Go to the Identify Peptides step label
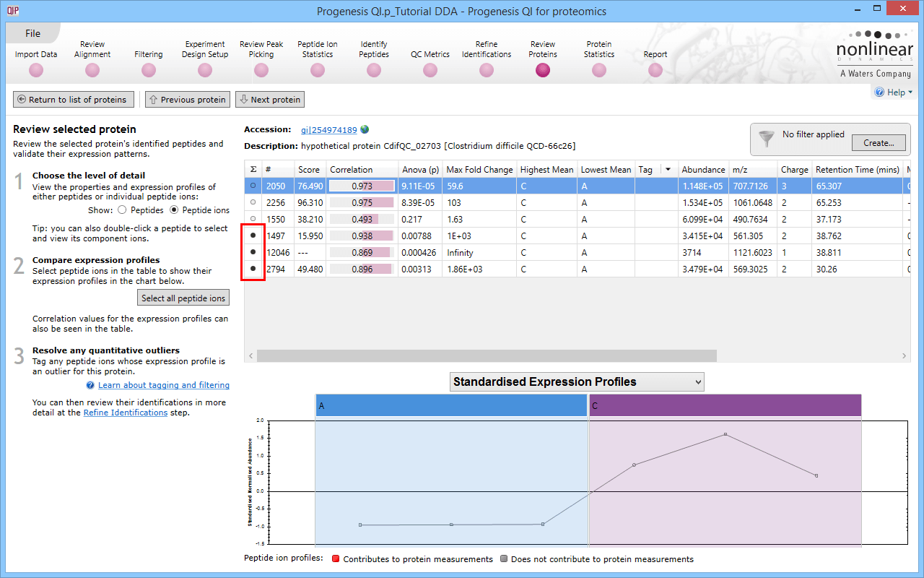924x578 pixels. pyautogui.click(x=374, y=49)
